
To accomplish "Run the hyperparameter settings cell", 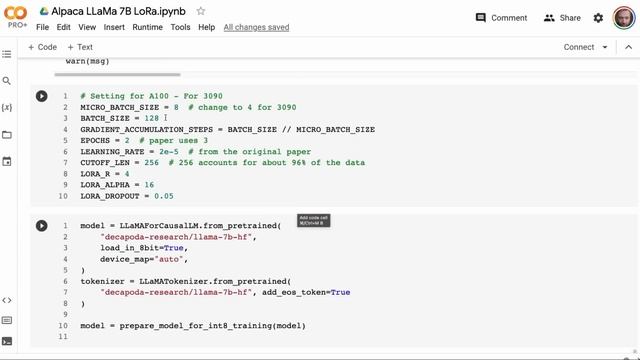I will 42,96.
